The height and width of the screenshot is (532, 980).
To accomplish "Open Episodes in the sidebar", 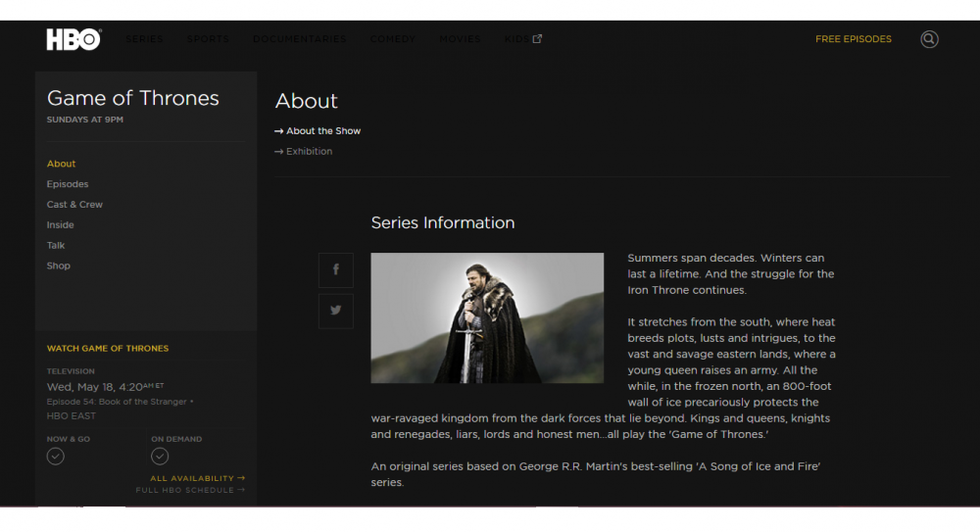I will click(x=68, y=184).
